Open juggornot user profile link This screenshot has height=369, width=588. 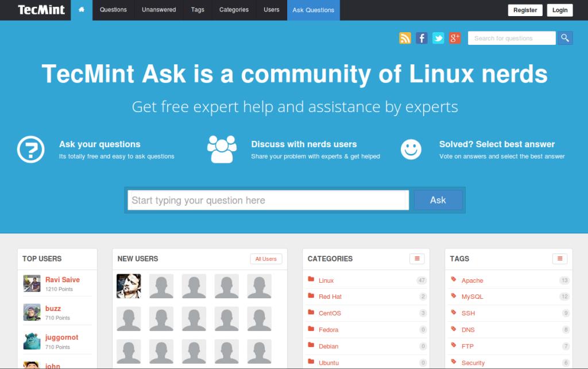tap(62, 337)
